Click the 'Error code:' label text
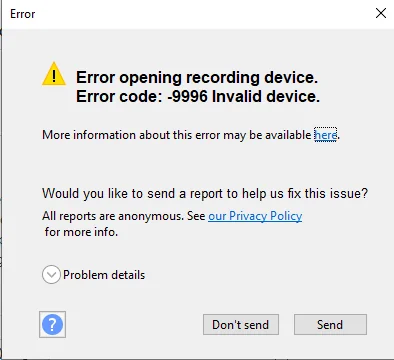This screenshot has width=394, height=360. (x=119, y=96)
